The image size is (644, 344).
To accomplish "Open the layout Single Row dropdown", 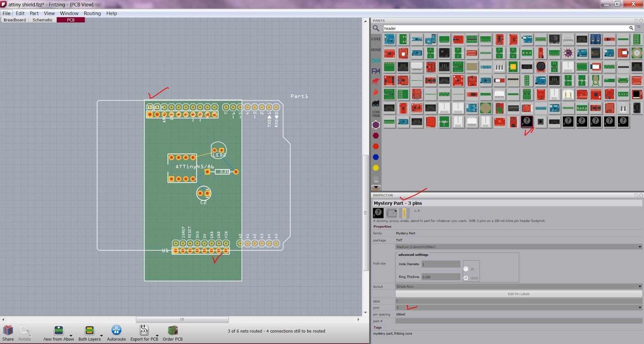I will click(518, 286).
